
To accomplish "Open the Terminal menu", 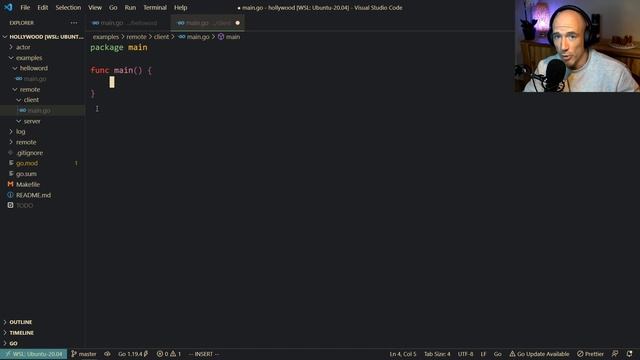I will [155, 7].
